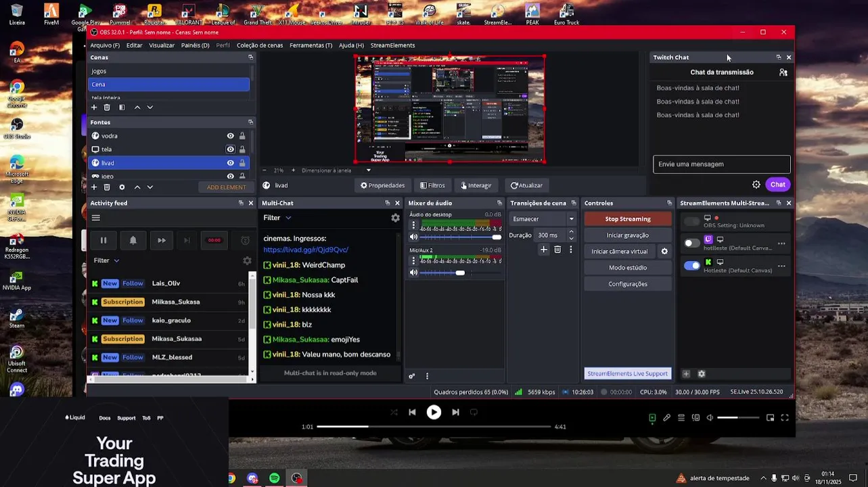Open Kick Hotleste output options dots
This screenshot has width=868, height=487.
781,266
